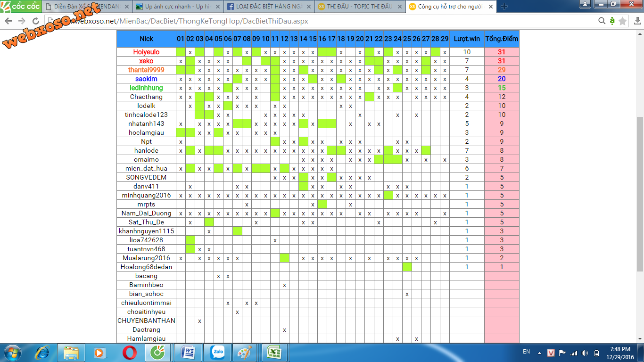
Task: Bookmark this page with the star icon
Action: [x=623, y=21]
